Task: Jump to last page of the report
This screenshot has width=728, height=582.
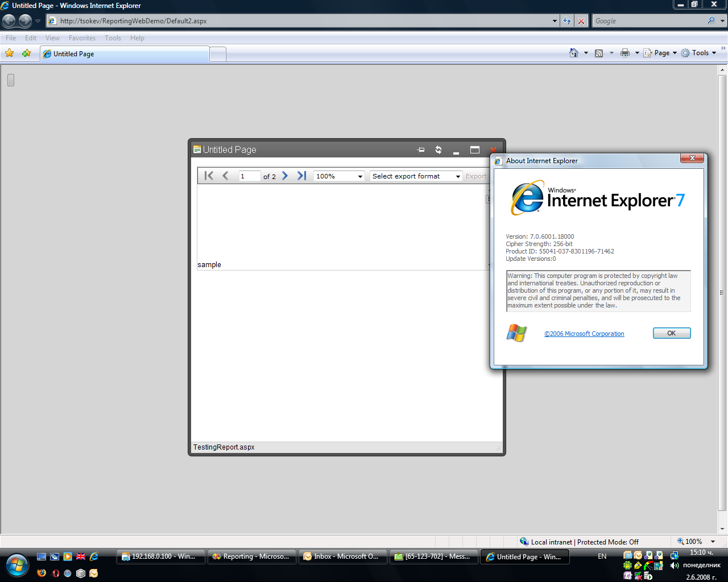Action: [301, 176]
